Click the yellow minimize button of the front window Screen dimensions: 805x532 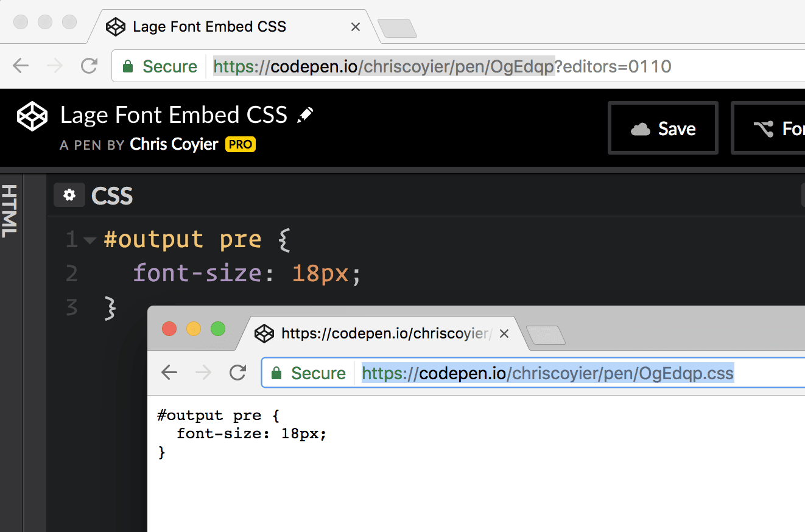tap(194, 329)
